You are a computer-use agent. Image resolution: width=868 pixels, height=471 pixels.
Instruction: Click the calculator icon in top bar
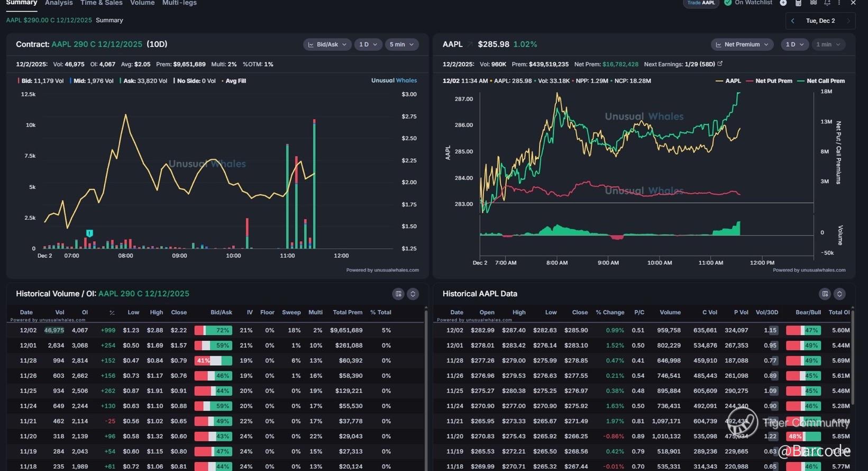798,3
